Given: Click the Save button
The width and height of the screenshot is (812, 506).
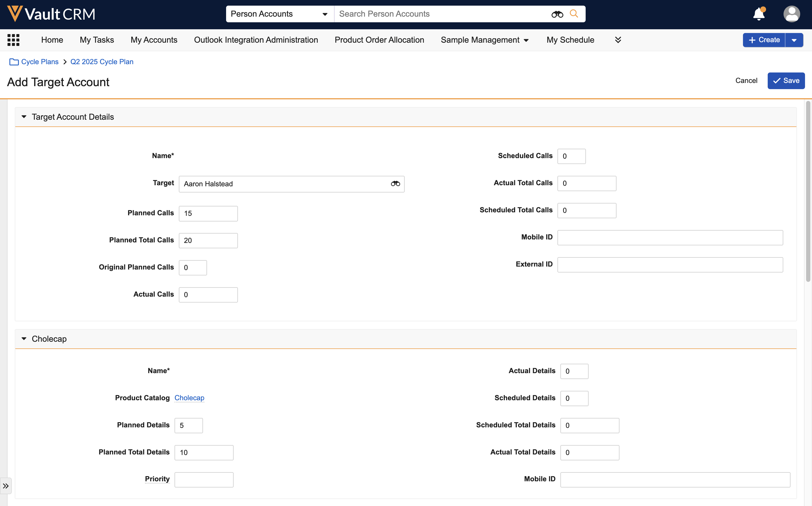Looking at the screenshot, I should pyautogui.click(x=786, y=81).
